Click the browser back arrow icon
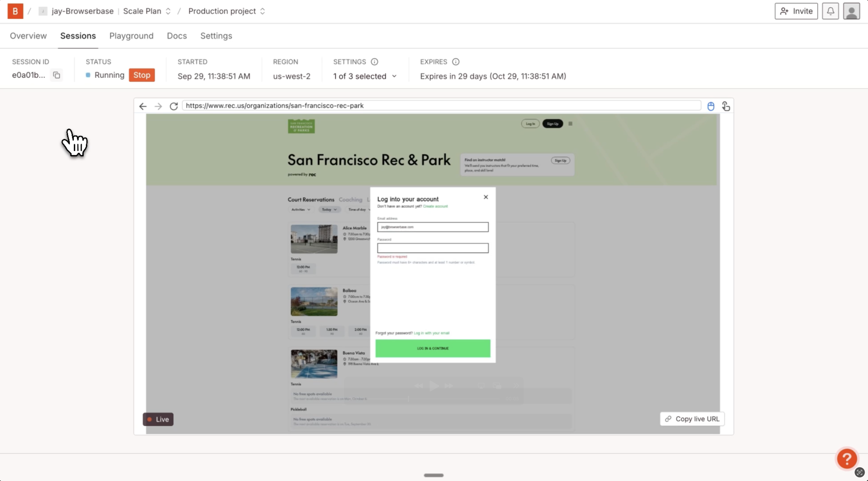The image size is (868, 481). tap(143, 106)
